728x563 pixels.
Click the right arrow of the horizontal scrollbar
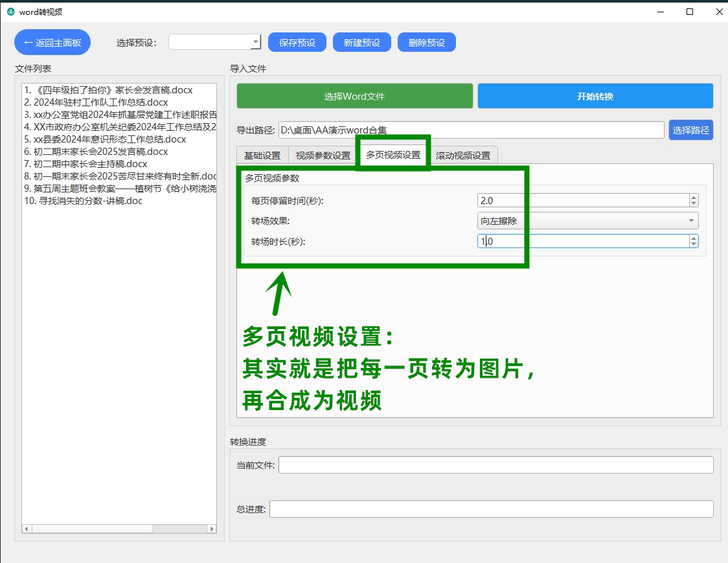pos(212,529)
